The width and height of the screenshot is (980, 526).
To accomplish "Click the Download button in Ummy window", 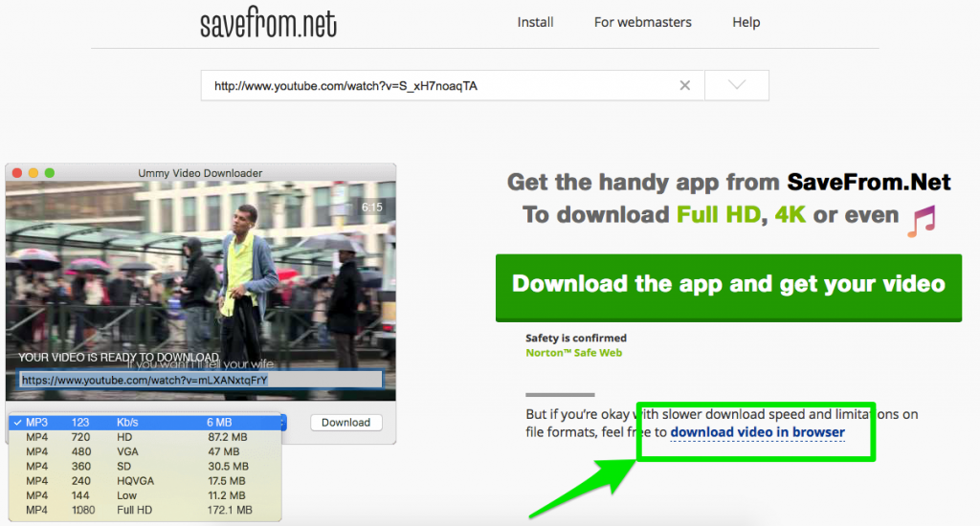I will [x=345, y=423].
